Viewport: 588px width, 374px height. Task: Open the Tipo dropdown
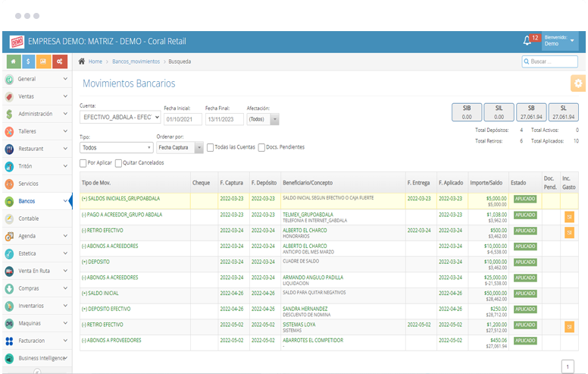(116, 148)
